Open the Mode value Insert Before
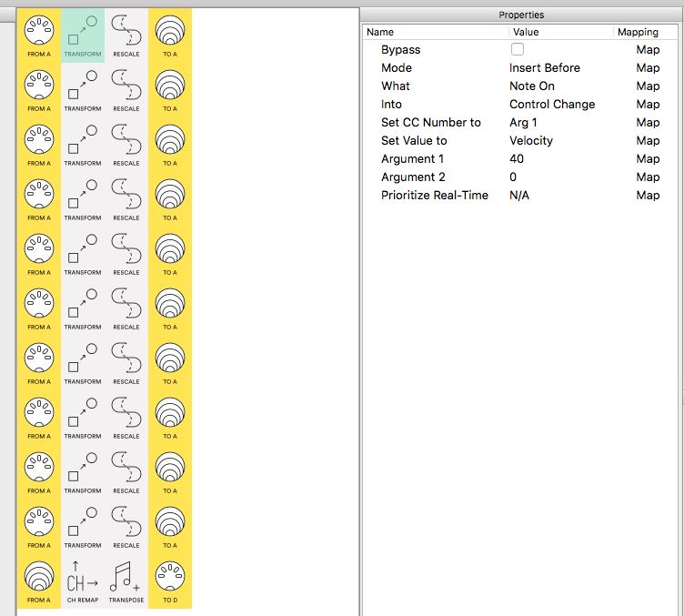Screen dimensions: 684x616 [544, 67]
